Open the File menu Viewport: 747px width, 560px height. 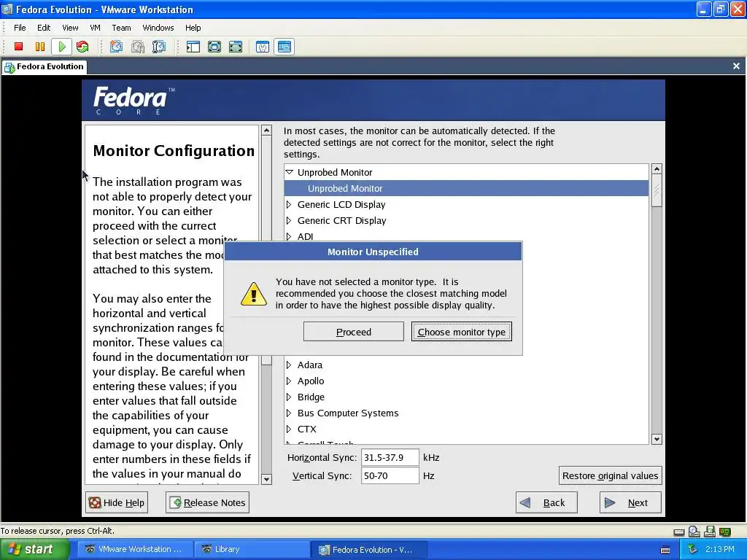[20, 28]
